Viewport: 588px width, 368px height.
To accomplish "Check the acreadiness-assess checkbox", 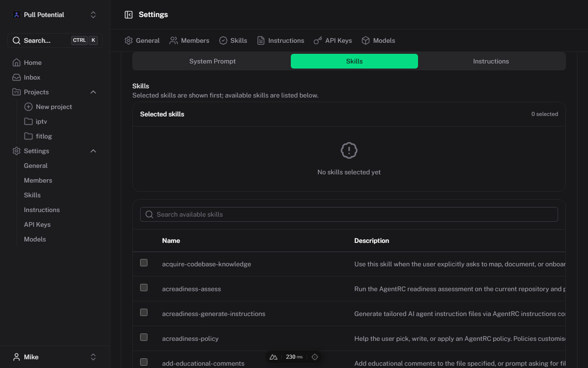I will [144, 287].
